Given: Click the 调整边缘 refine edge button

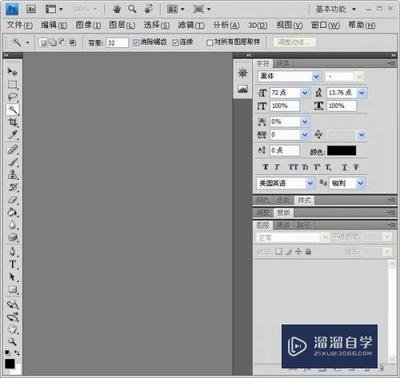Looking at the screenshot, I should [295, 42].
